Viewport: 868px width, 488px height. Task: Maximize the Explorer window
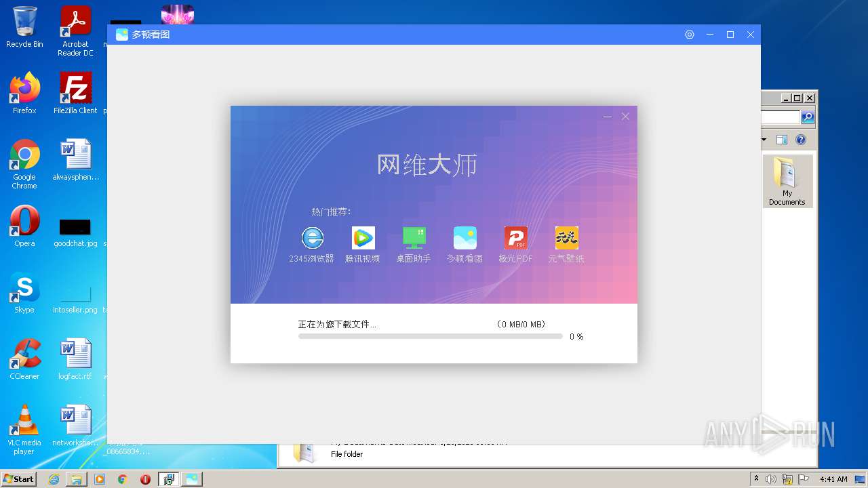tap(797, 98)
